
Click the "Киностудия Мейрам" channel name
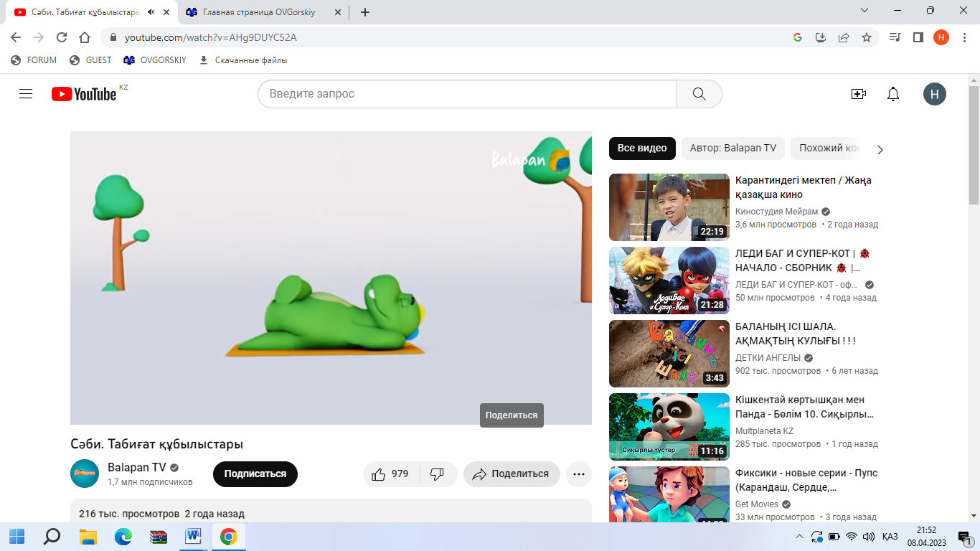pos(777,212)
